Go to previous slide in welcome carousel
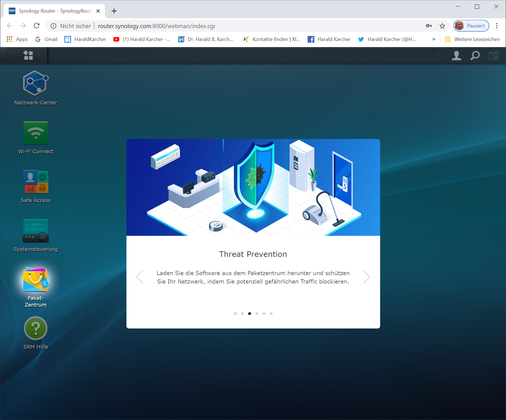Viewport: 506px width, 420px height. tap(140, 277)
